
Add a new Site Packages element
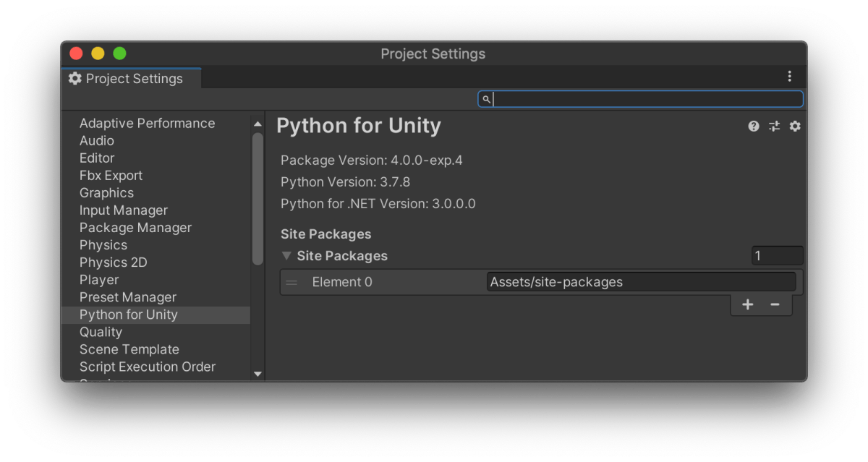click(x=748, y=304)
